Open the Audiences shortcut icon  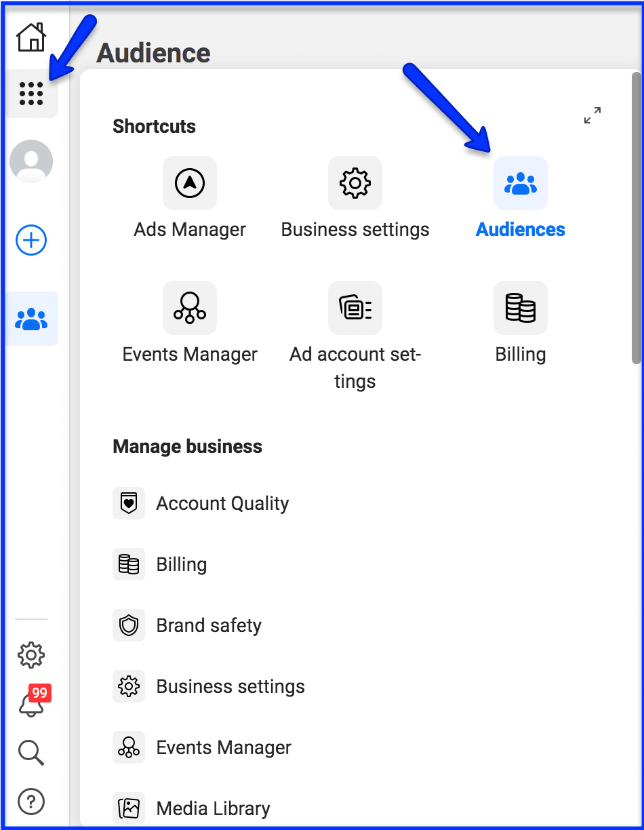521,183
